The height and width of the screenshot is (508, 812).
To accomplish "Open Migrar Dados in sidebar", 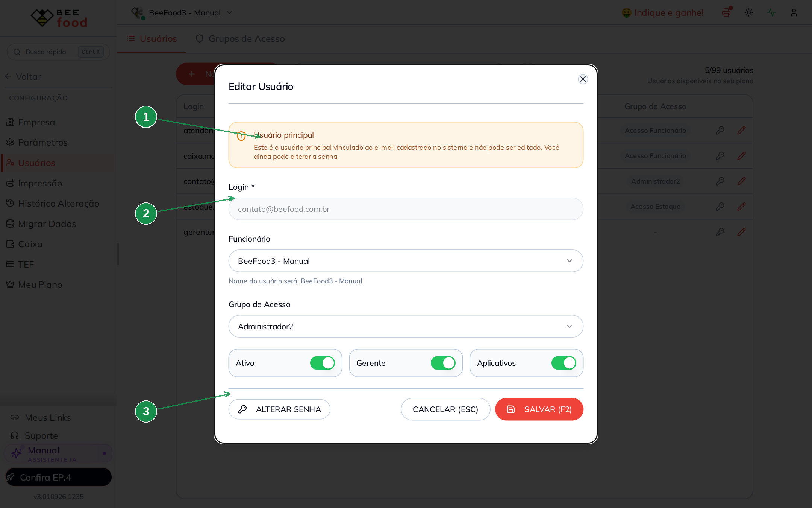I will [58, 224].
